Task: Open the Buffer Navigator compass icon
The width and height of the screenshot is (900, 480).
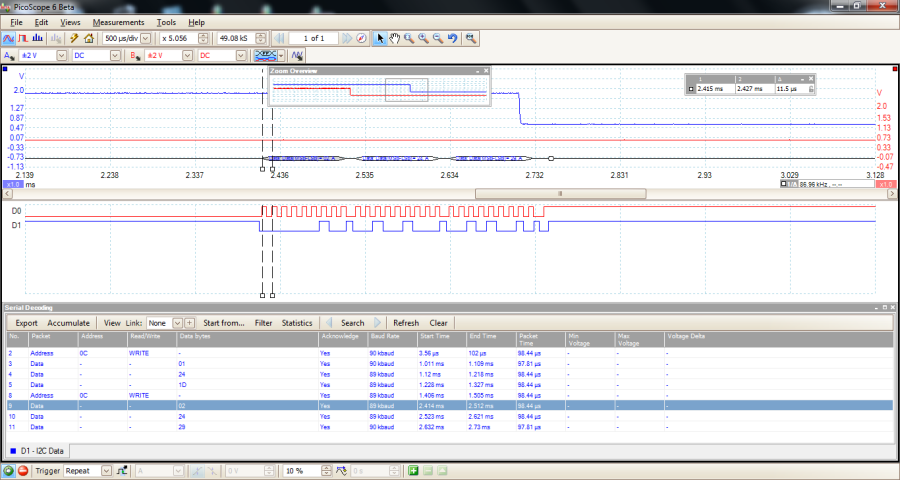Action: 361,38
